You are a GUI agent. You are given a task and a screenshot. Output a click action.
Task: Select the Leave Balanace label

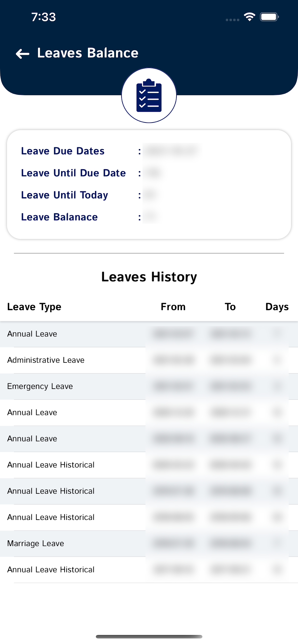[59, 217]
